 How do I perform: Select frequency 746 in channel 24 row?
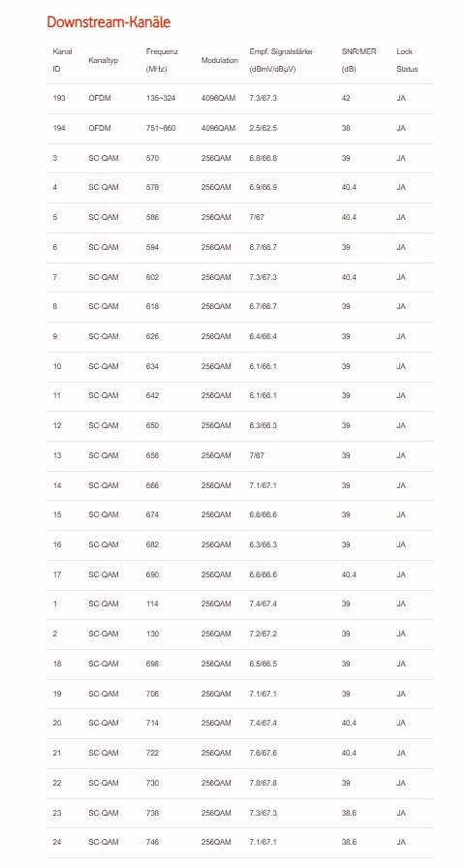(x=152, y=842)
